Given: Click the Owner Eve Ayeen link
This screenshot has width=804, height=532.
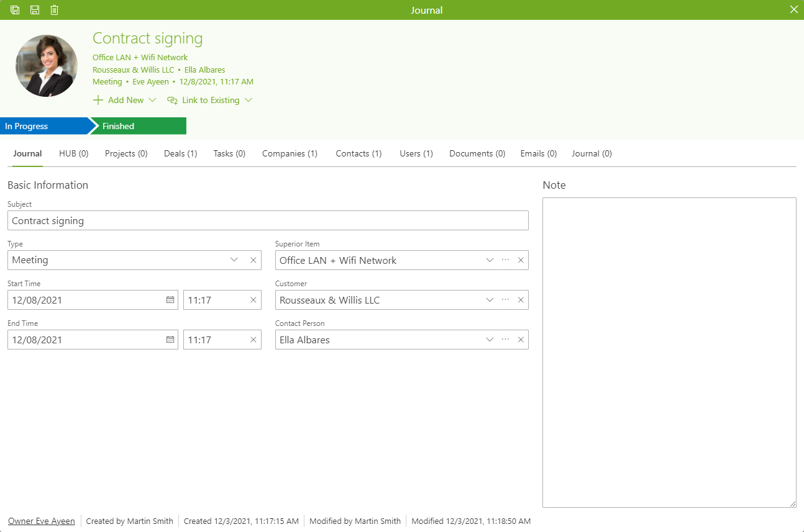Looking at the screenshot, I should [x=42, y=521].
